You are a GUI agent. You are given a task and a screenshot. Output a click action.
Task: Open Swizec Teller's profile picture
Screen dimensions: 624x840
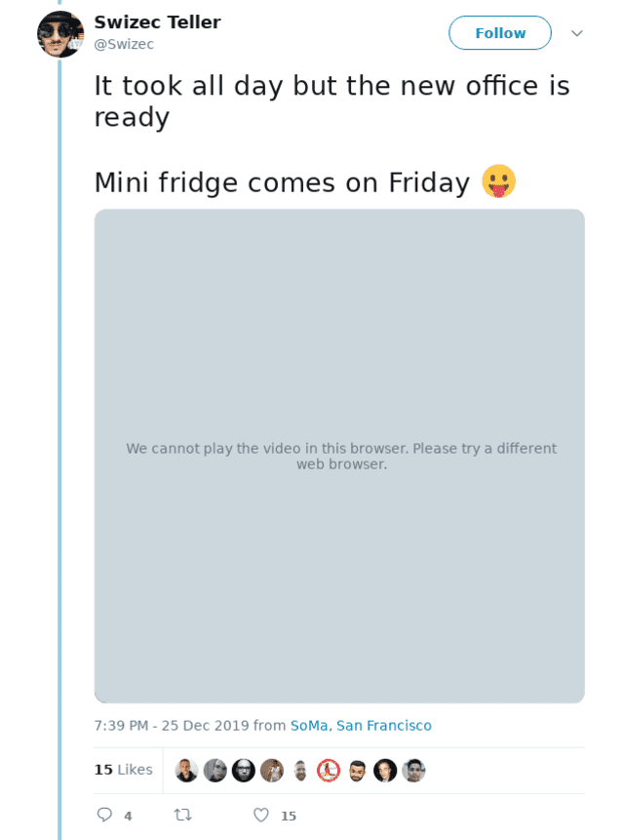[60, 34]
